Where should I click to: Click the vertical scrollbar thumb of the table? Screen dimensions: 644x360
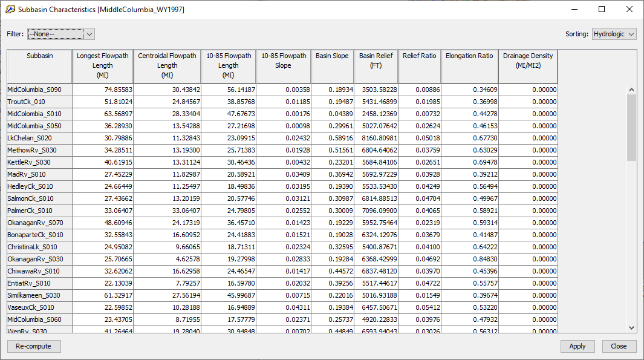[632, 128]
